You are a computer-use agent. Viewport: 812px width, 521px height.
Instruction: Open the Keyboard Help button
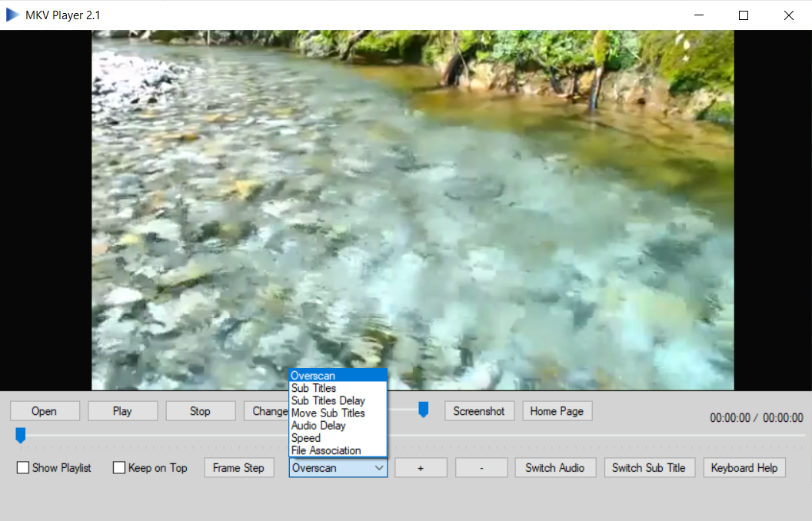coord(744,468)
